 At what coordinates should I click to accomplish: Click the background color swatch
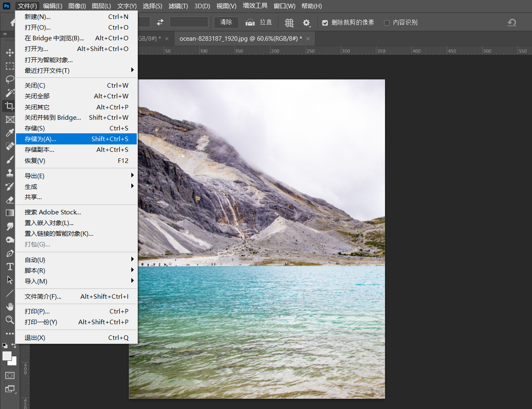coord(14,363)
